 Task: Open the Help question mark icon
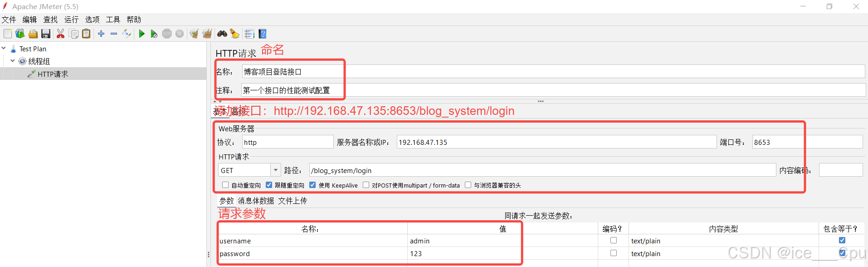point(263,34)
